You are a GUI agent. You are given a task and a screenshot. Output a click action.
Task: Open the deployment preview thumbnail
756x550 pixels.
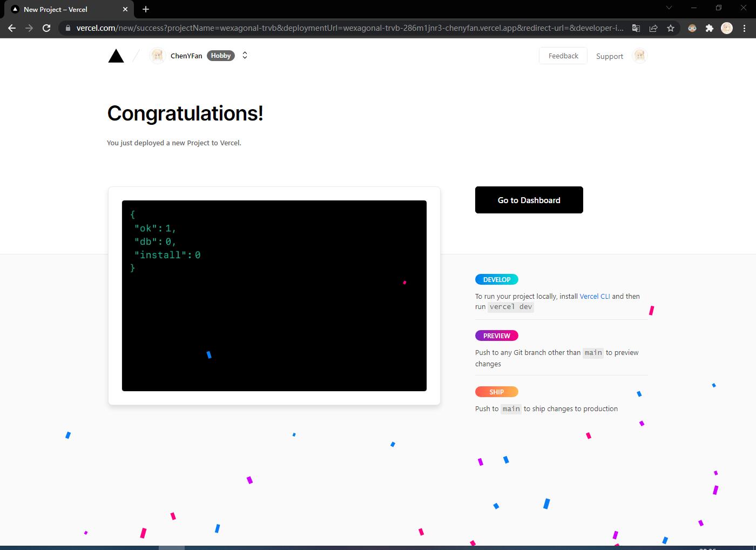(274, 296)
